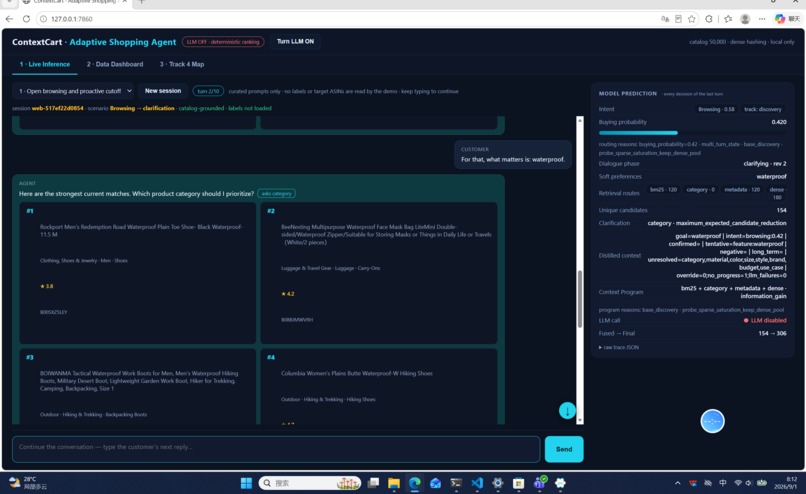This screenshot has width=806, height=494.
Task: Switch the IME language indicator 中
Action: (723, 483)
